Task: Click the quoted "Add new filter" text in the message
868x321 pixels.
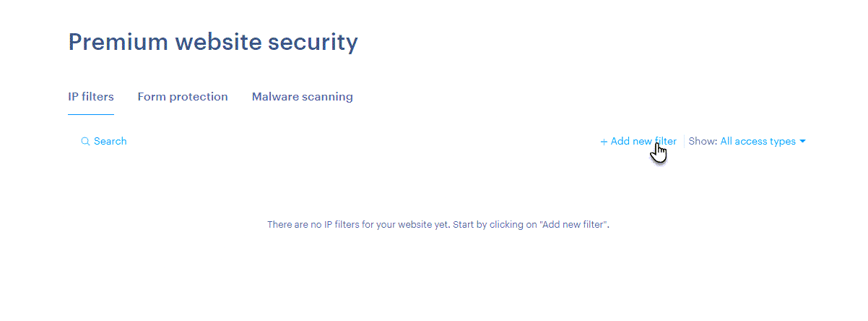Action: click(574, 225)
